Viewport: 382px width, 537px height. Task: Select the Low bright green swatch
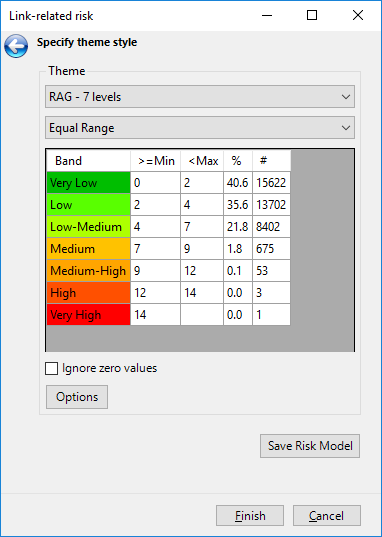pos(88,205)
